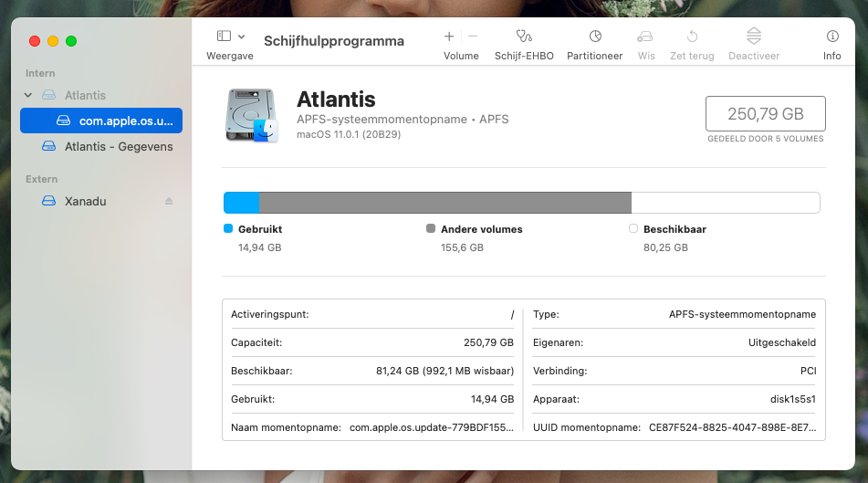Viewport: 868px width, 483px height.
Task: Click the blue Gebruikt legend swatch
Action: (x=228, y=228)
